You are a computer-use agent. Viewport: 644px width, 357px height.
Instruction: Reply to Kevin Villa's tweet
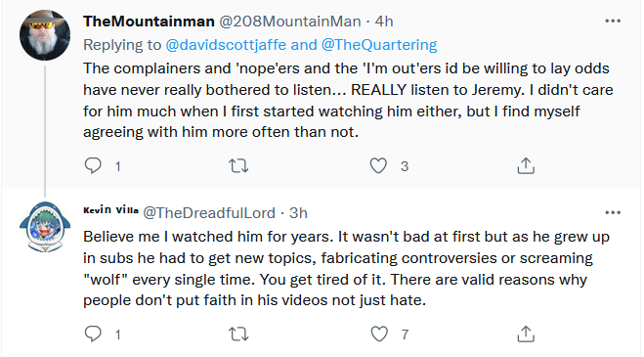(93, 334)
